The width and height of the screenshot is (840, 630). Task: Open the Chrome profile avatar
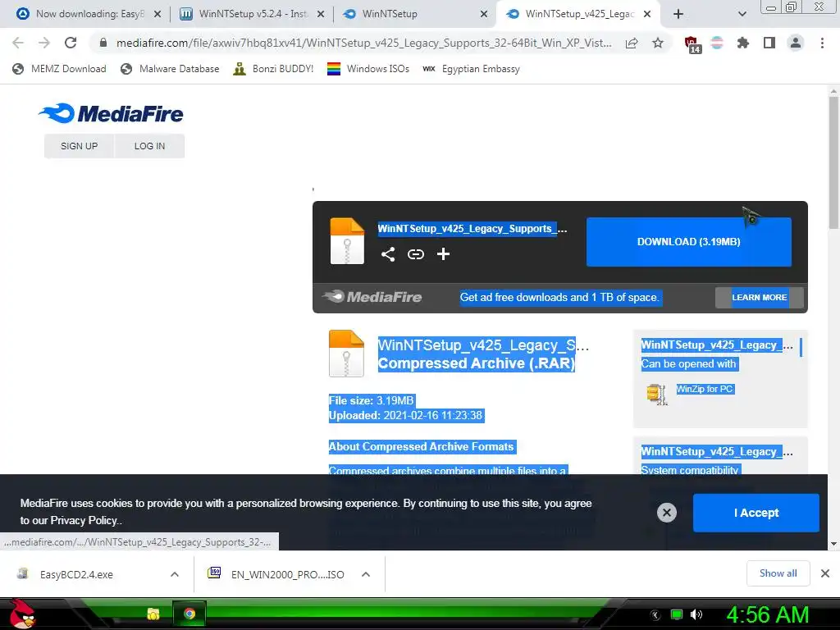coord(796,43)
